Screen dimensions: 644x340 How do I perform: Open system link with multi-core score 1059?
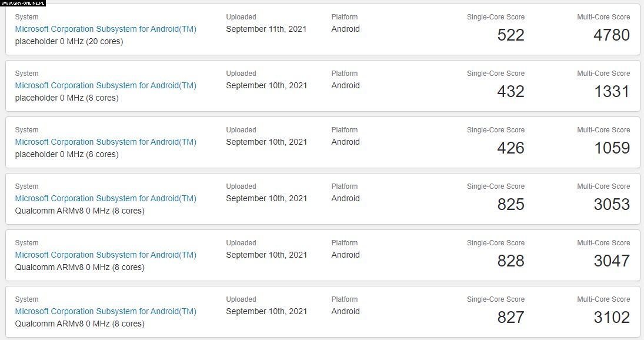click(x=105, y=142)
